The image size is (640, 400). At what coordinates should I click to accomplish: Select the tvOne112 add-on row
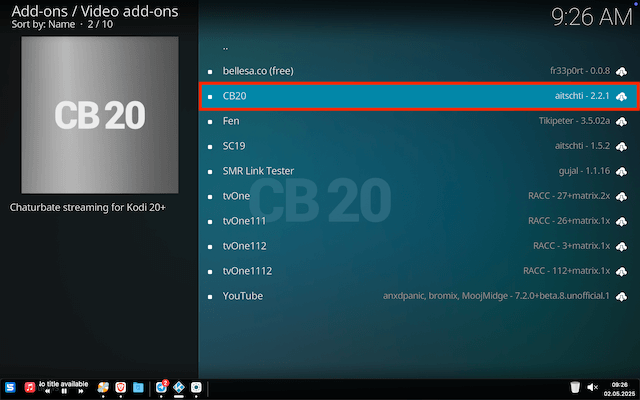click(x=419, y=246)
